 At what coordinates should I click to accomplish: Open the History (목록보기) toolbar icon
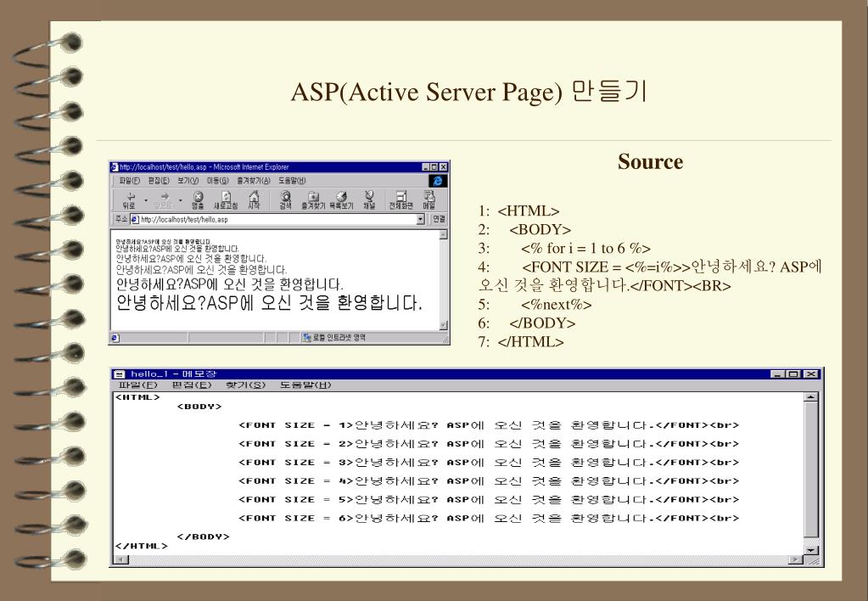pyautogui.click(x=341, y=200)
